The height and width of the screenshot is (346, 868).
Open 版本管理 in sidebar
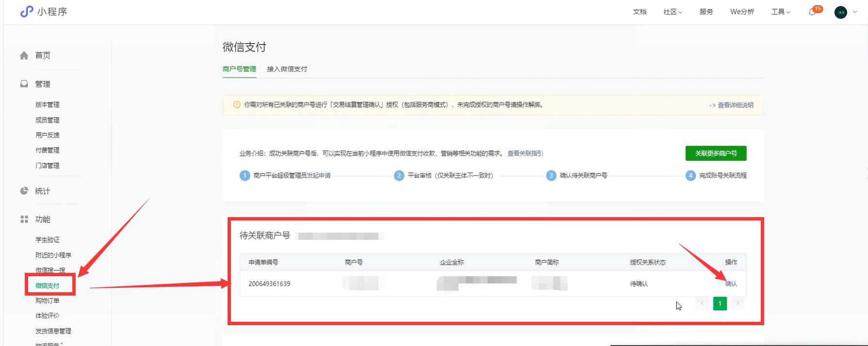click(x=47, y=105)
